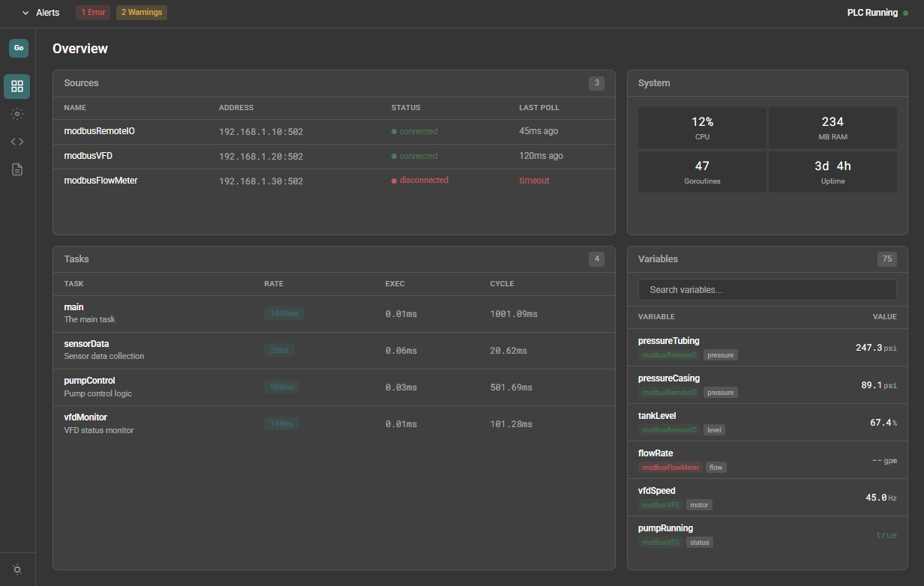Open the code brackets sidebar icon

(17, 142)
